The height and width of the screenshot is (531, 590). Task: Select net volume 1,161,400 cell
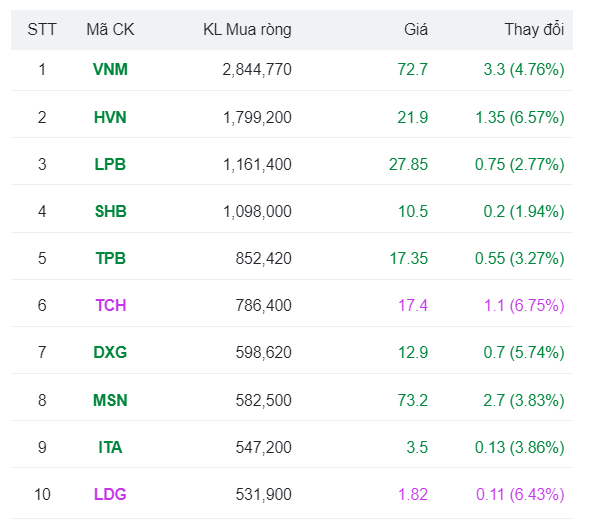pos(257,164)
